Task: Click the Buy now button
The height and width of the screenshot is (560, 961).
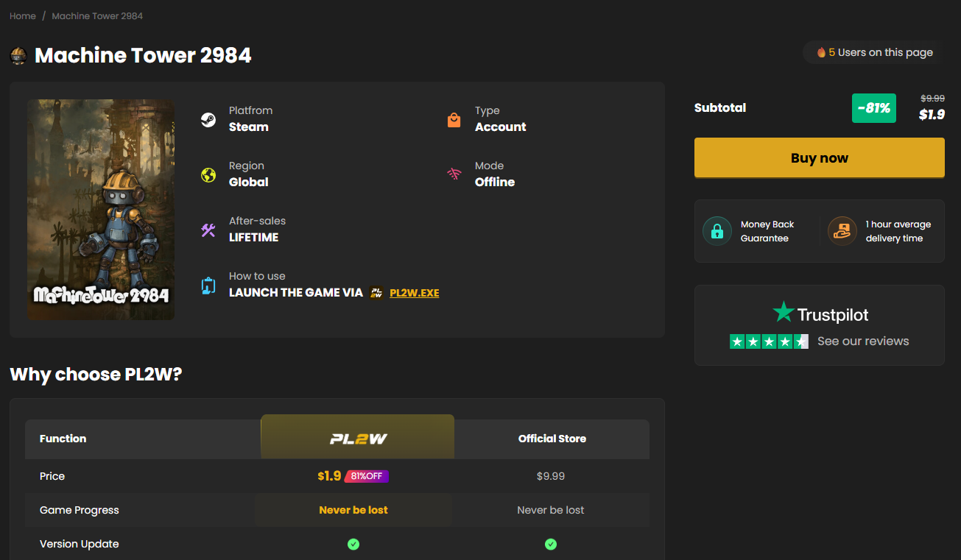Action: coord(820,158)
